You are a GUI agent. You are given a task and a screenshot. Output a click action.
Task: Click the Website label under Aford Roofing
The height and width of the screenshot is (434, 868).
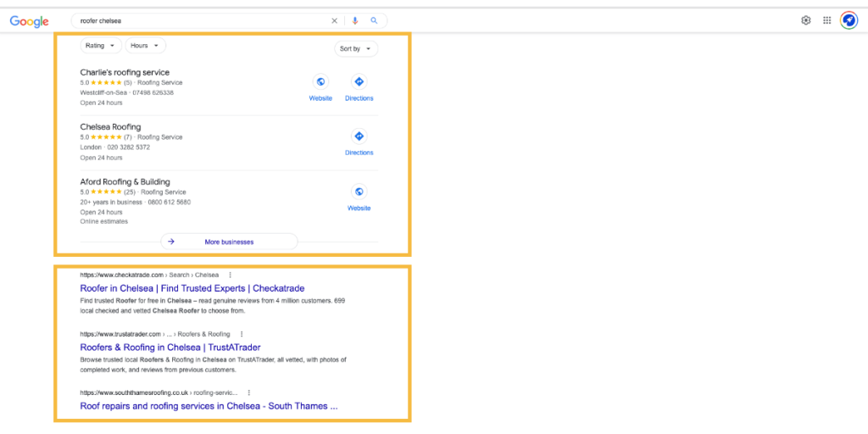tap(359, 209)
